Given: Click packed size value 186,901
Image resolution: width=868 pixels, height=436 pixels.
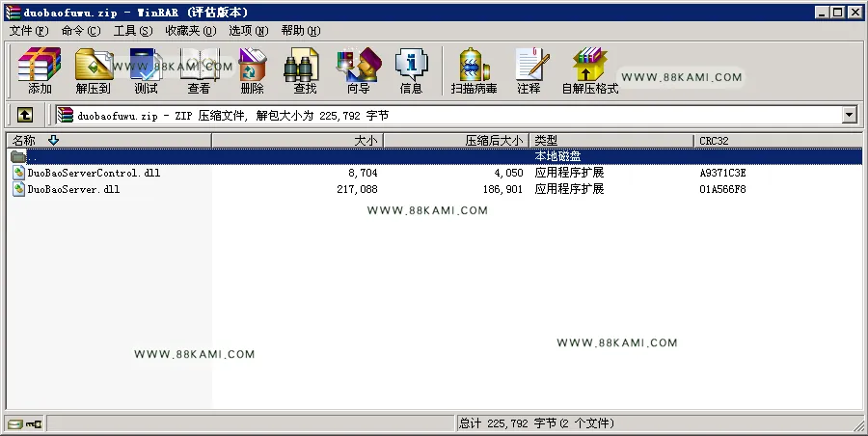Looking at the screenshot, I should pos(502,189).
